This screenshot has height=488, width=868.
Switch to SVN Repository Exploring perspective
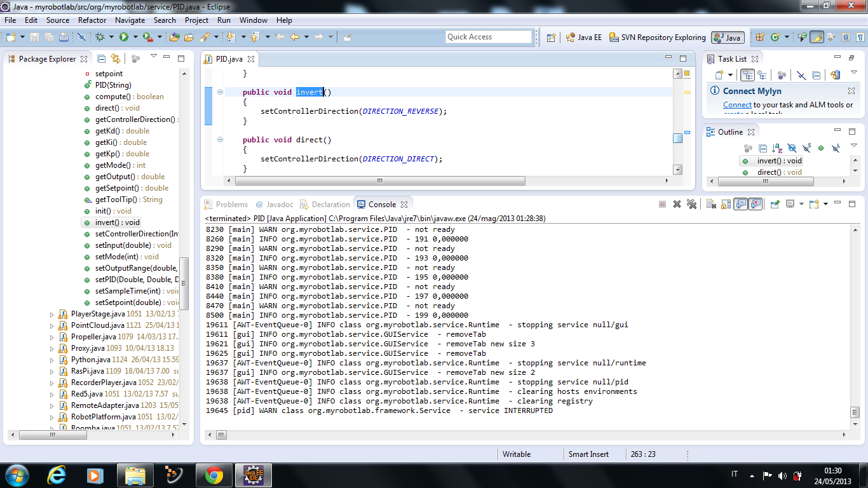[x=657, y=37]
